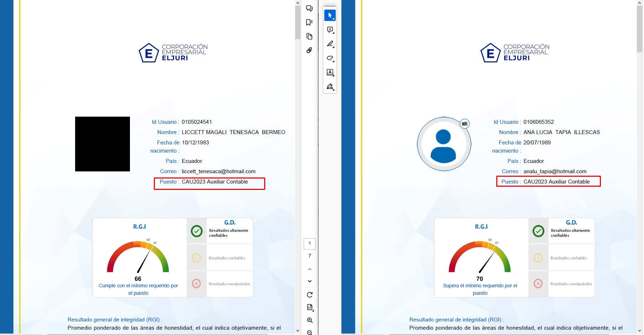This screenshot has width=644, height=335.
Task: Open the bookmarks panel
Action: click(x=309, y=22)
